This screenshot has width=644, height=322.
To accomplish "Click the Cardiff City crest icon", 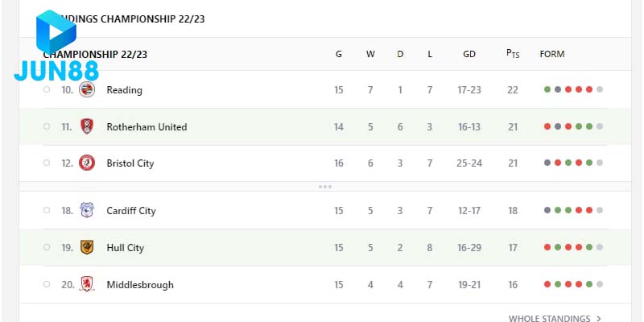I will point(87,211).
